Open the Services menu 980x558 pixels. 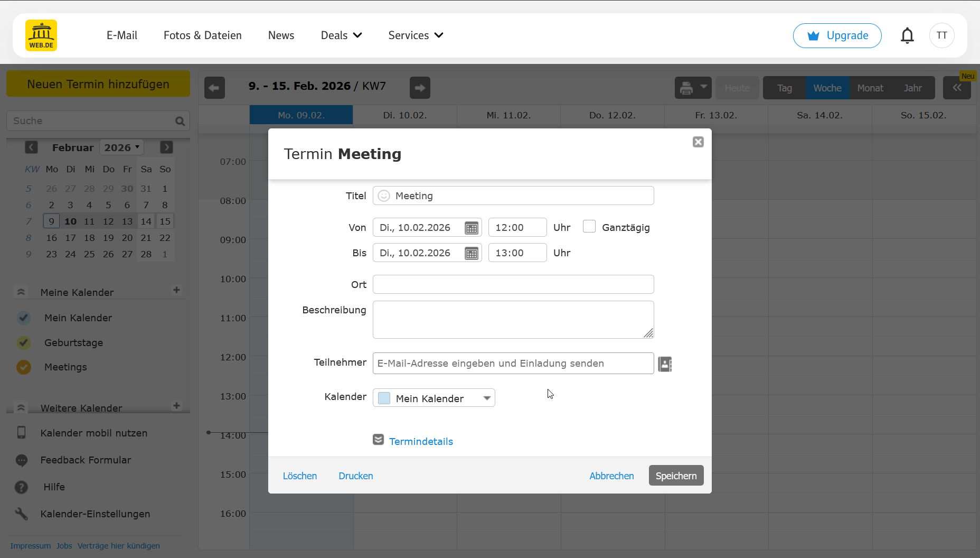416,35
